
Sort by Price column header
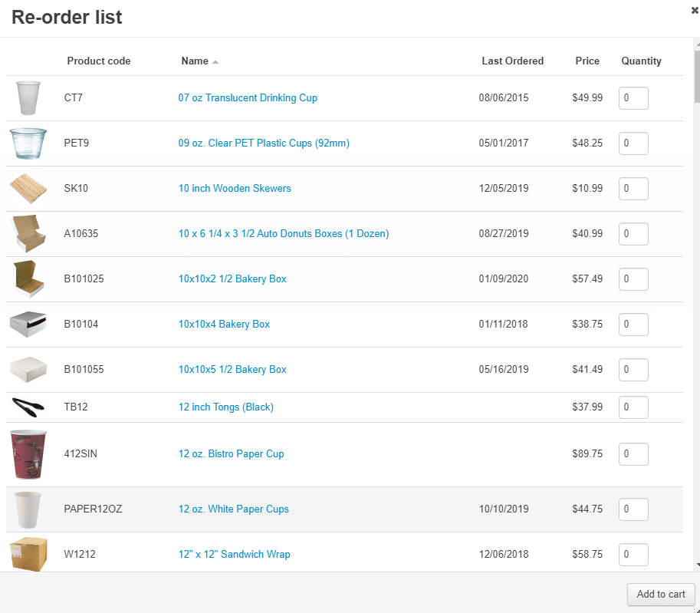tap(587, 61)
